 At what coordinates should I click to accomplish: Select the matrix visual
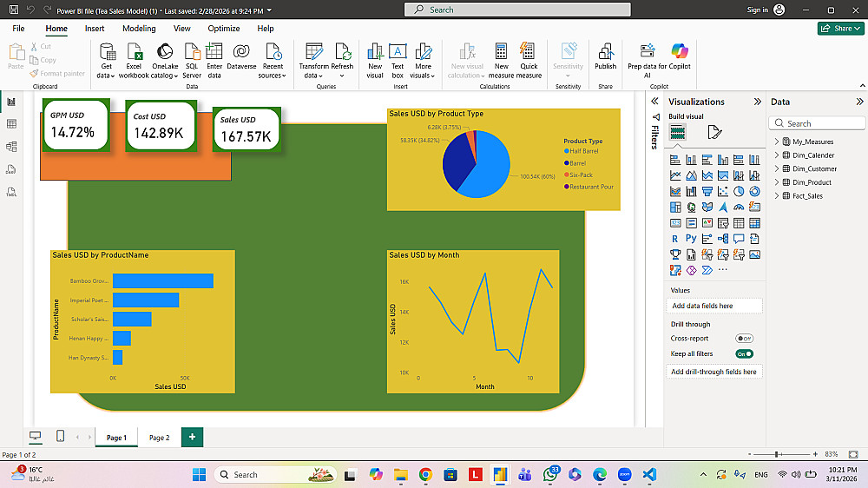point(754,223)
